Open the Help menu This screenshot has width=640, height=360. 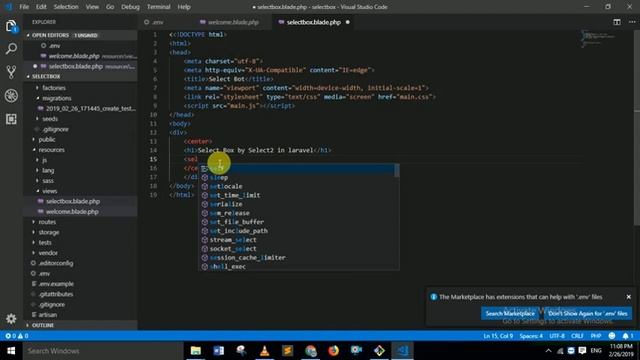(184, 7)
